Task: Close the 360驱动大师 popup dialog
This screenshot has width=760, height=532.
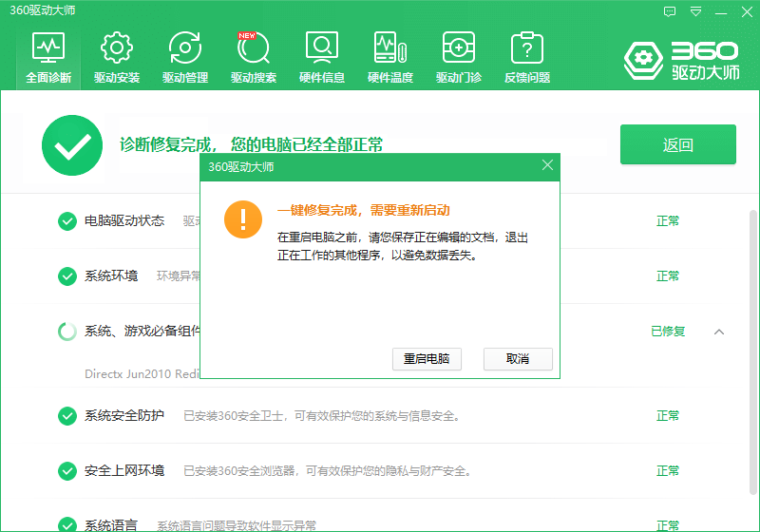Action: (547, 165)
